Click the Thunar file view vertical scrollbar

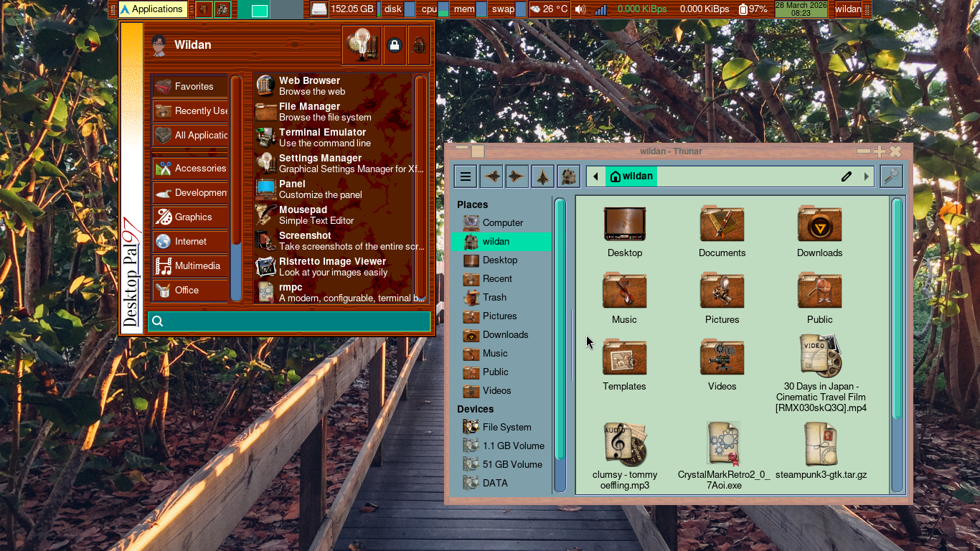pos(897,309)
